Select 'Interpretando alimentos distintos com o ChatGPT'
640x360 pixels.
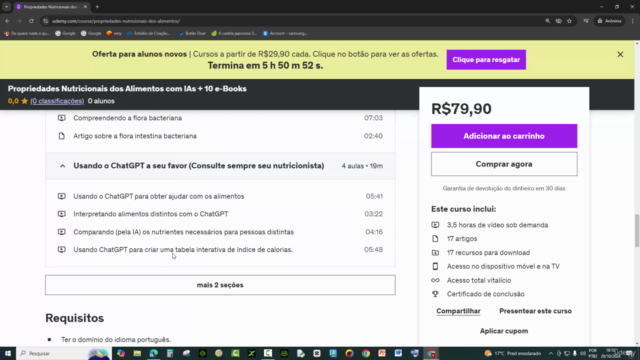(x=151, y=214)
